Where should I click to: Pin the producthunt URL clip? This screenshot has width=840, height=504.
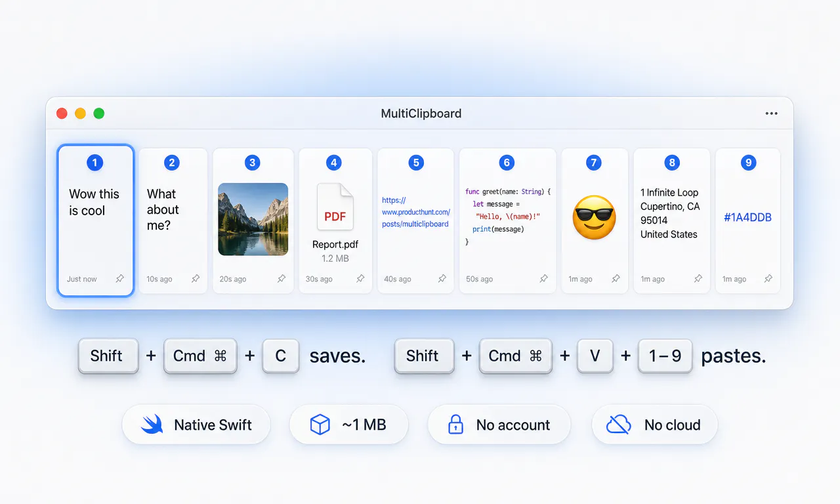442,279
